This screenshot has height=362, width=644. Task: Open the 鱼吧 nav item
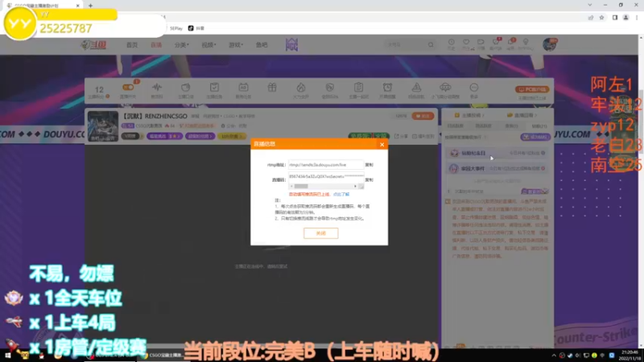pyautogui.click(x=262, y=45)
